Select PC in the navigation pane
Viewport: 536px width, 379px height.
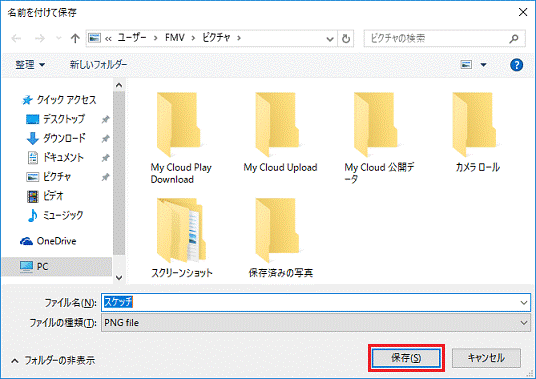57,266
